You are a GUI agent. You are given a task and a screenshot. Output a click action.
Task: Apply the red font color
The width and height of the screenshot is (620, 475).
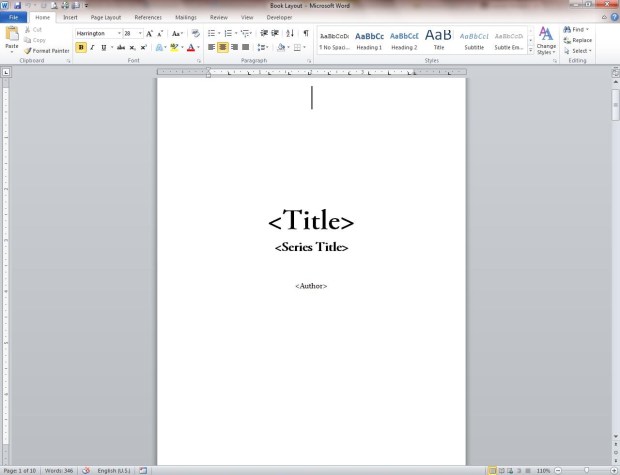191,47
